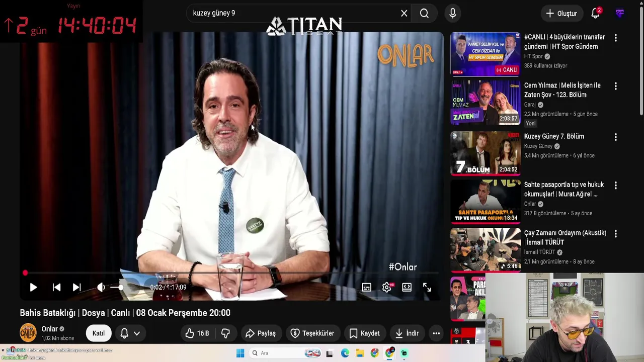
Task: Clear the search box text with X
Action: 404,14
